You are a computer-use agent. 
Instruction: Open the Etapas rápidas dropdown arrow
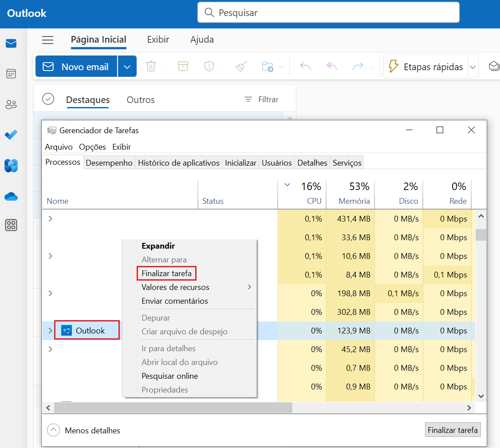click(x=473, y=67)
